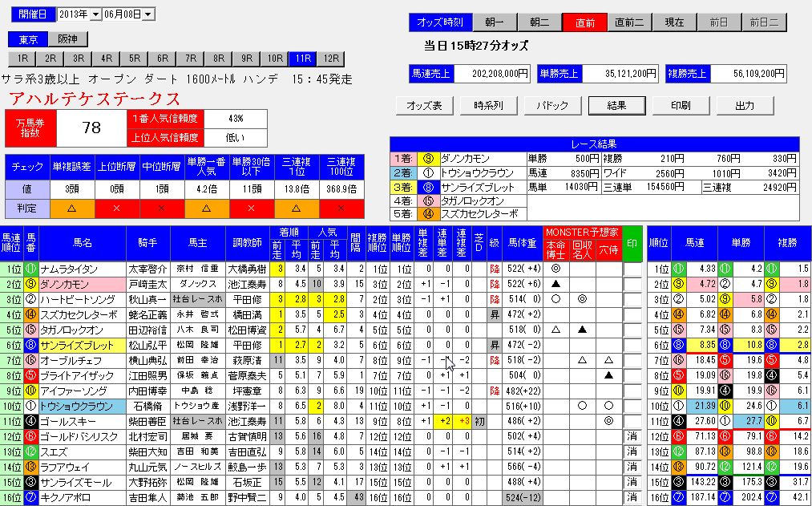Screen dimensions: 812x506
Task: Click the 万馬券指数 value 78
Action: point(91,128)
